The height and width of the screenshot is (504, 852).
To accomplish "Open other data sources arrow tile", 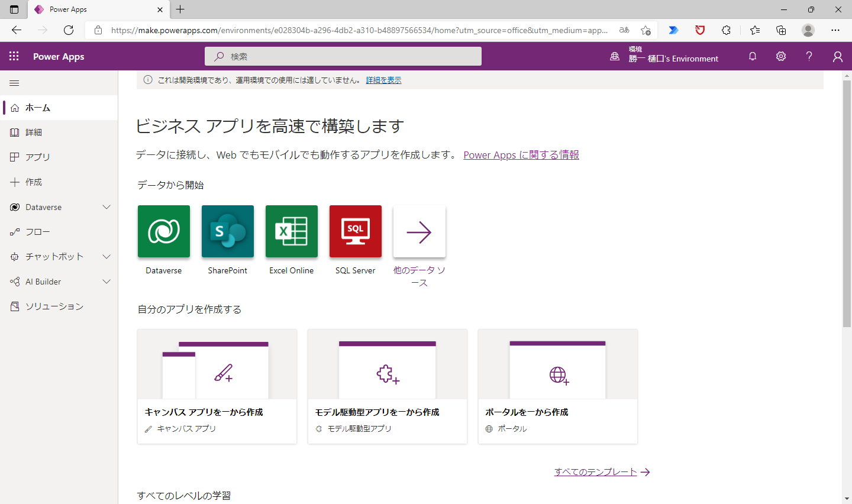I will click(419, 231).
